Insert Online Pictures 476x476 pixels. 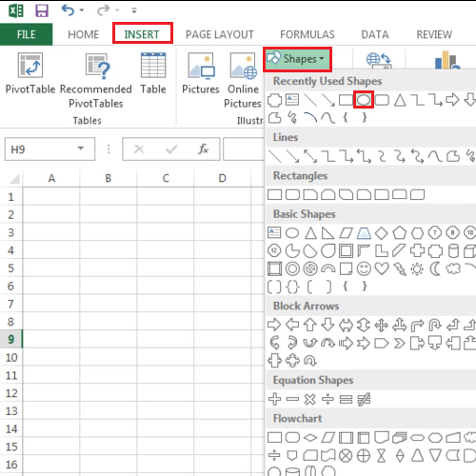click(243, 81)
